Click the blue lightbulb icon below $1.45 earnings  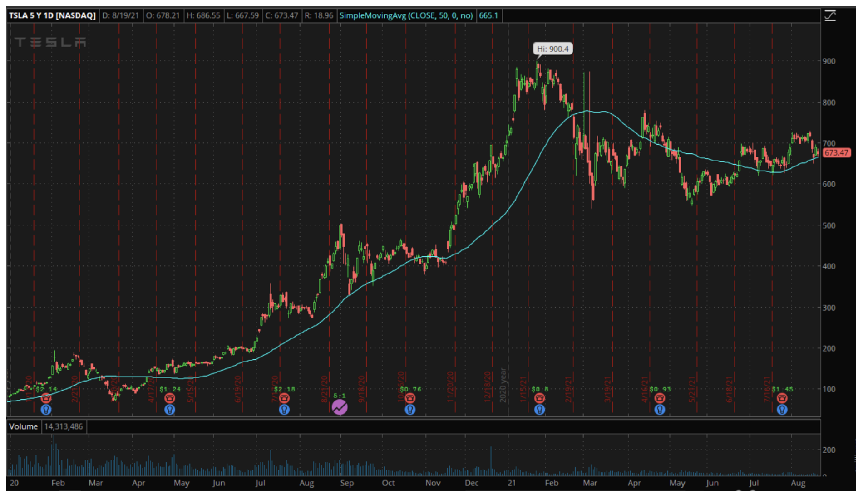782,410
